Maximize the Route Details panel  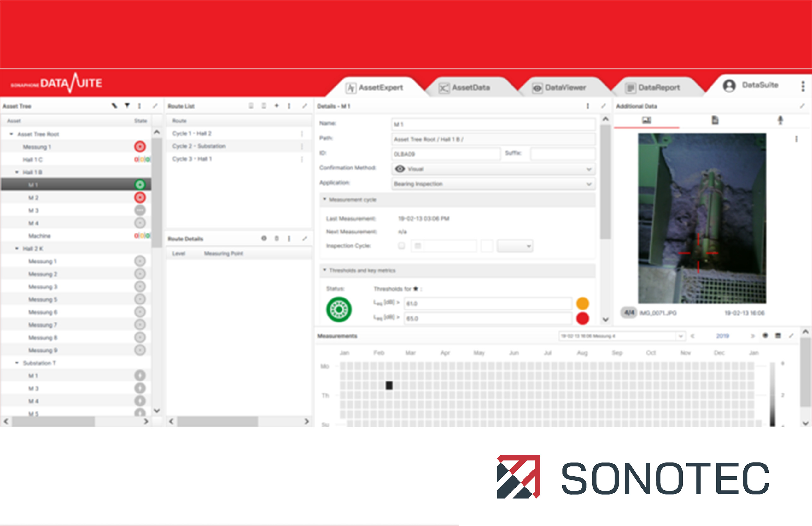click(304, 238)
